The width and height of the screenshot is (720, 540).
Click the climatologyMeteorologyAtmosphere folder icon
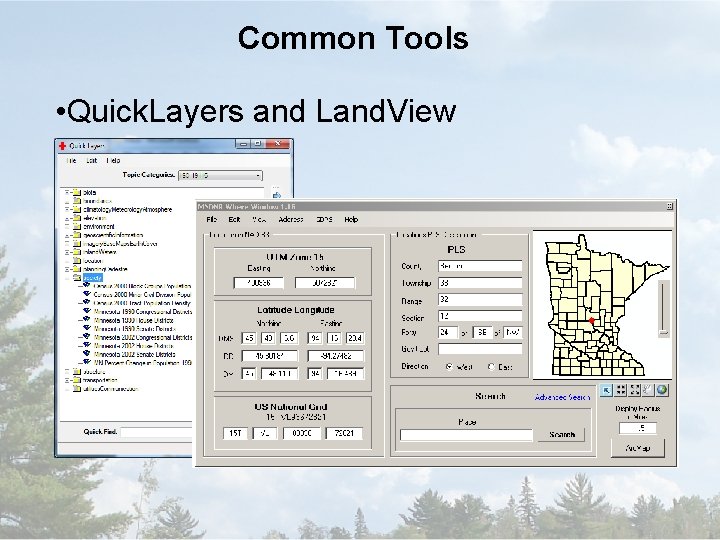77,209
